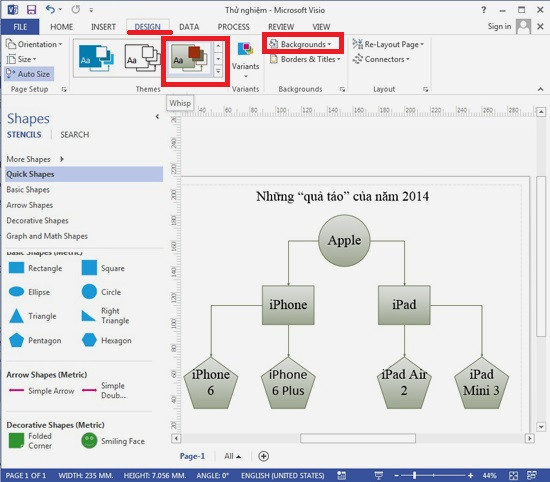The image size is (550, 482).
Task: Select the Hexagon shape icon
Action: coord(89,340)
